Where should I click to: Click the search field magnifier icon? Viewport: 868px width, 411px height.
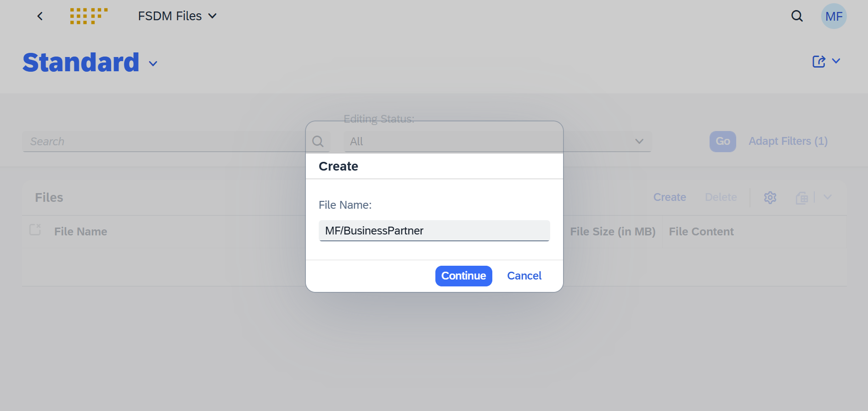tap(318, 141)
